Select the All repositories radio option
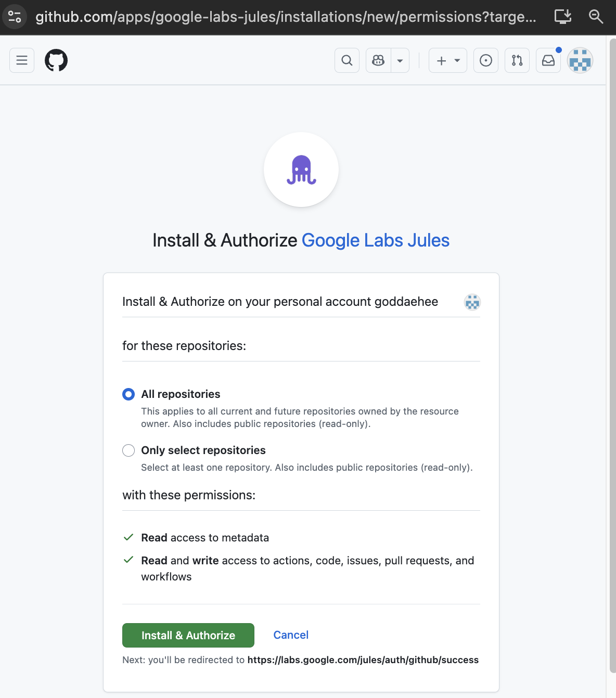Screen dimensions: 616x698 click(129, 394)
